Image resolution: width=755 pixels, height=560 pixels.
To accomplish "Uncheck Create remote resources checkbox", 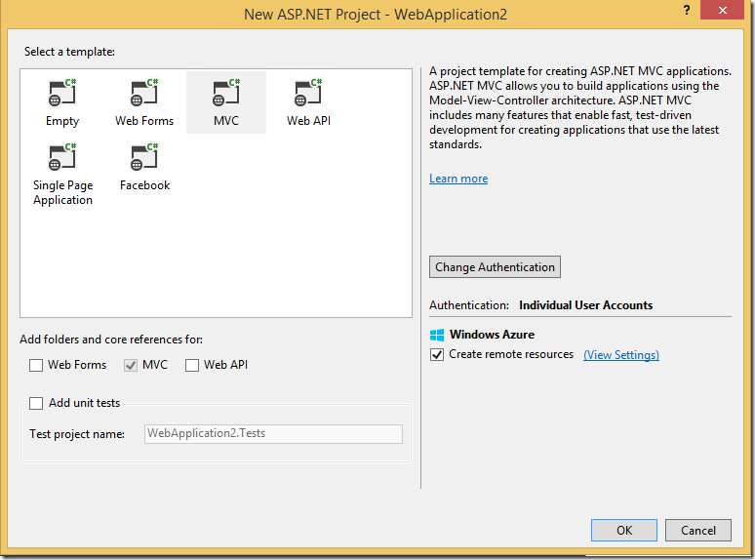I will (x=437, y=354).
